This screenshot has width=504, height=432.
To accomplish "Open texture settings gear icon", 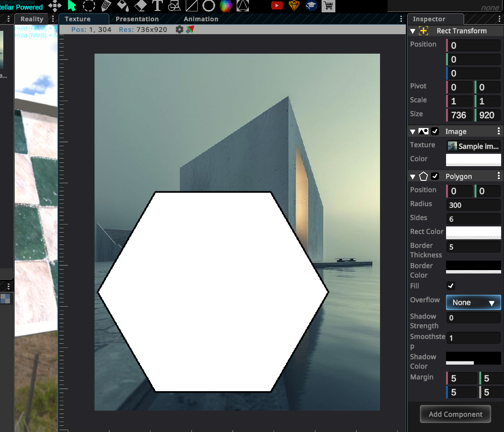I will 179,29.
